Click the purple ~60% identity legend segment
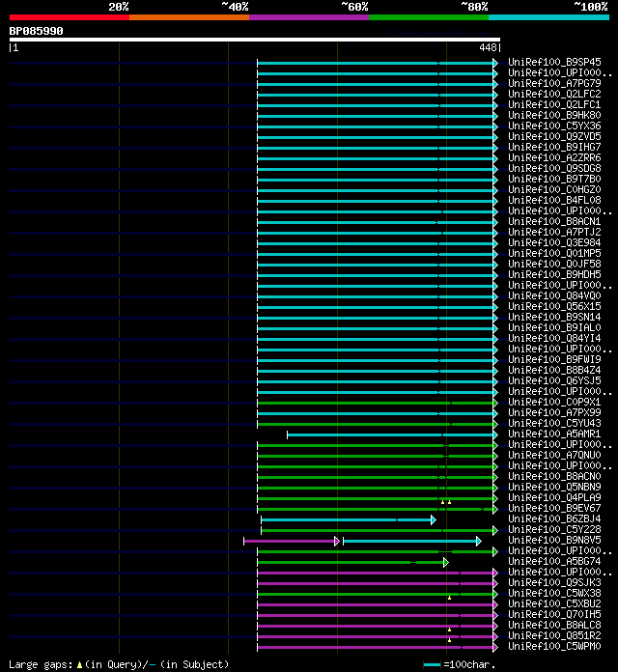 click(309, 17)
